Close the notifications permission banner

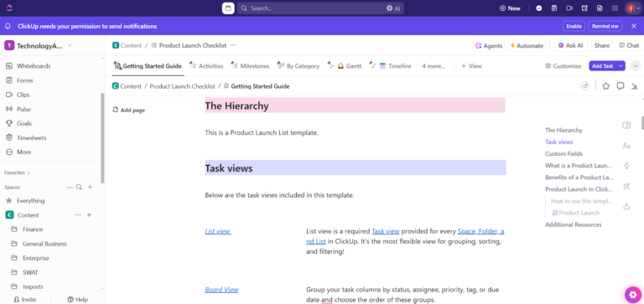point(634,26)
